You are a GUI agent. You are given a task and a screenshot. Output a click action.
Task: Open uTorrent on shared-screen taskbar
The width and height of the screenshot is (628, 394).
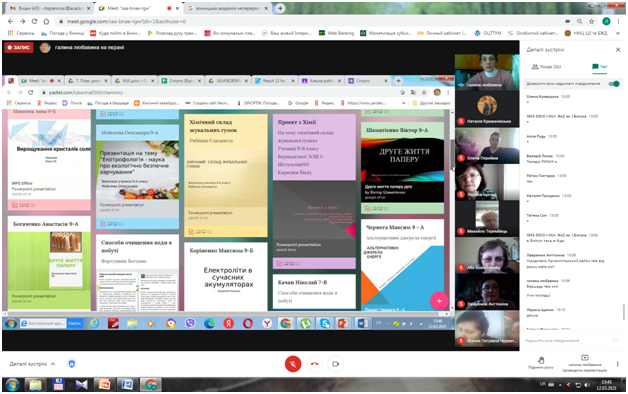[305, 323]
